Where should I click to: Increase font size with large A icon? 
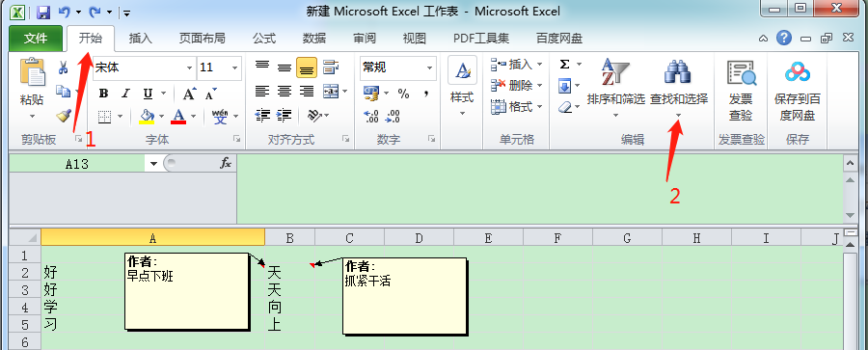tap(189, 94)
